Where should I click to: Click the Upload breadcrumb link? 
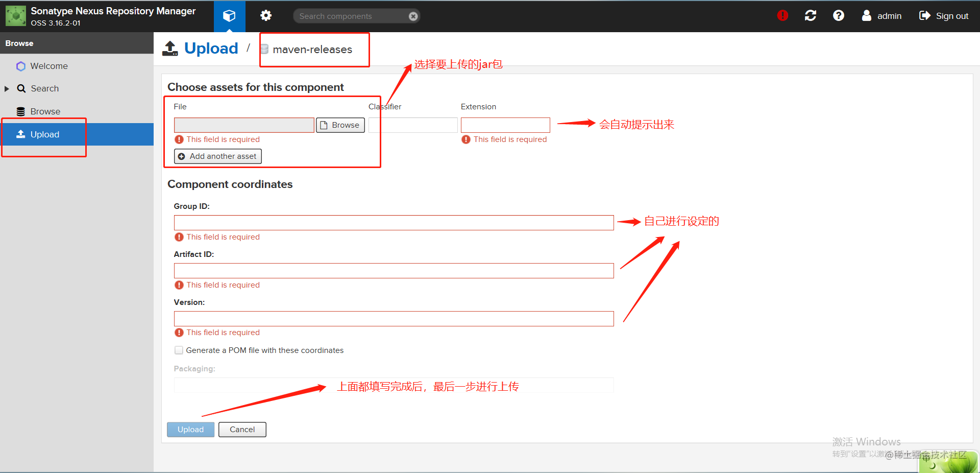pos(211,49)
